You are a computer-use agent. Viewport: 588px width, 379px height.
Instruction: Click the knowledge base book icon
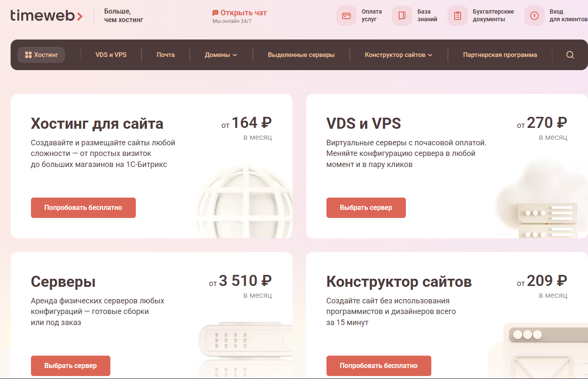(x=402, y=16)
